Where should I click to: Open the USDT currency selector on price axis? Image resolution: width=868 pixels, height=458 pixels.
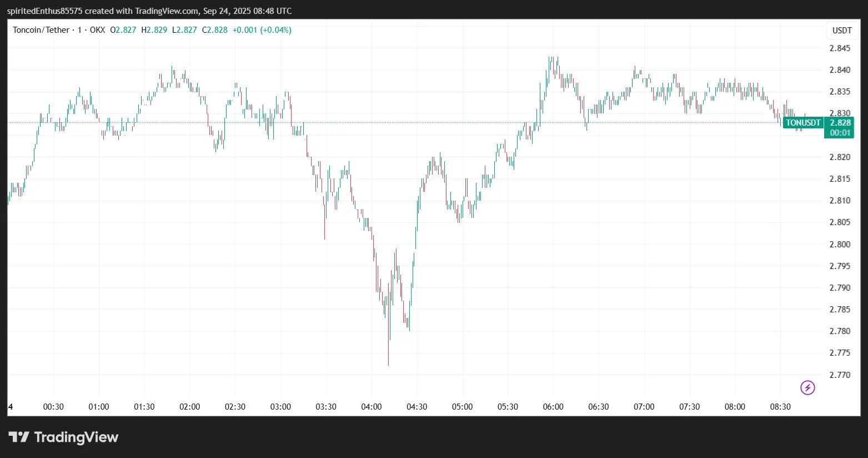coord(841,31)
